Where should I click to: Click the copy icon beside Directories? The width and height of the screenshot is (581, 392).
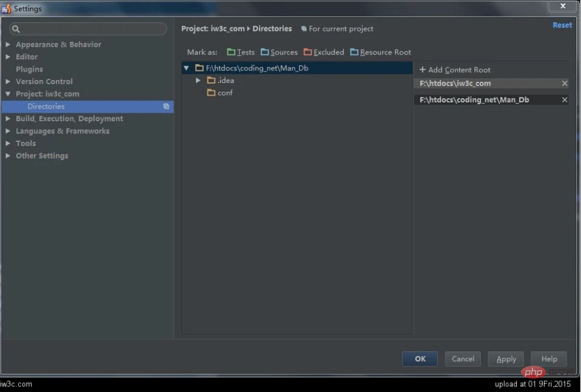click(166, 107)
